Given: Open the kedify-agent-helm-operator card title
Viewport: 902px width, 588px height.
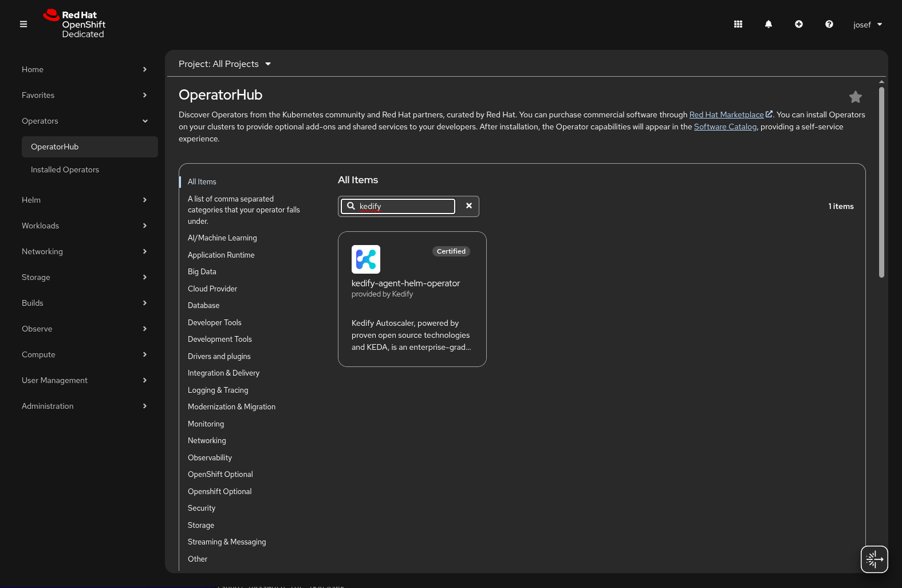Looking at the screenshot, I should pos(405,283).
